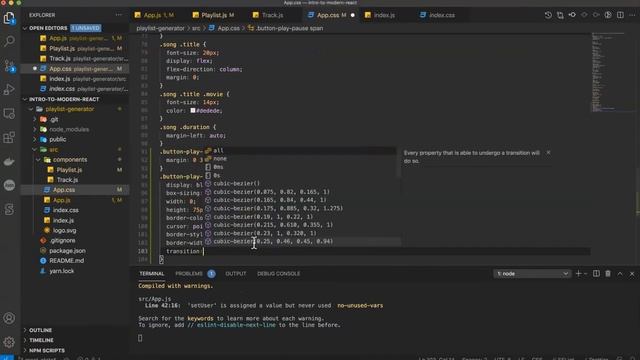This screenshot has height=360, width=640.
Task: Open the Manage gear menu
Action: (9, 342)
